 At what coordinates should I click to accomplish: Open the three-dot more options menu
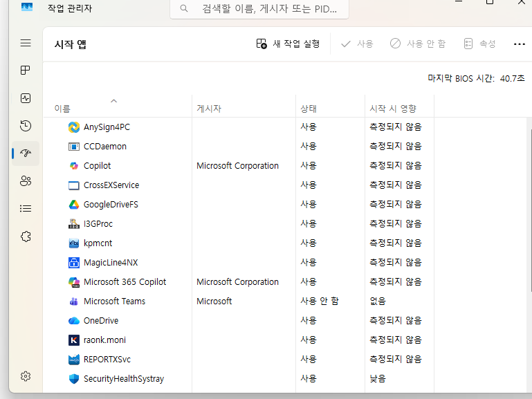pos(519,44)
